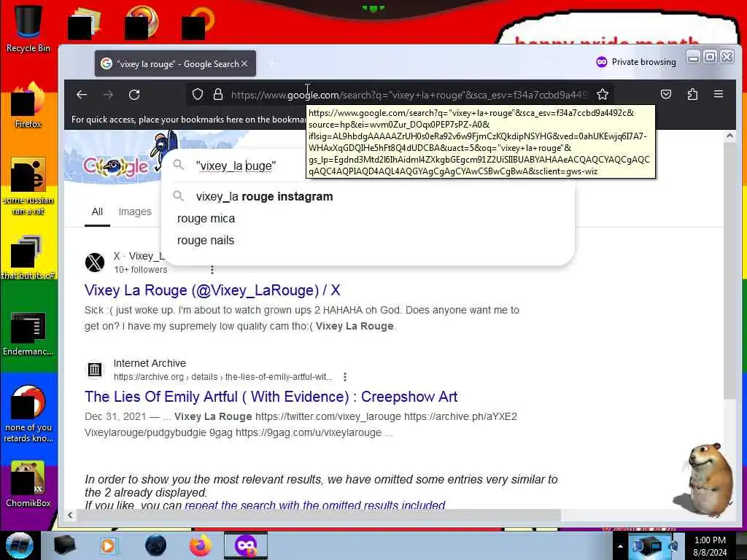Close the "vixey la rouge" Google Search tab
This screenshot has height=560, width=747.
[244, 63]
